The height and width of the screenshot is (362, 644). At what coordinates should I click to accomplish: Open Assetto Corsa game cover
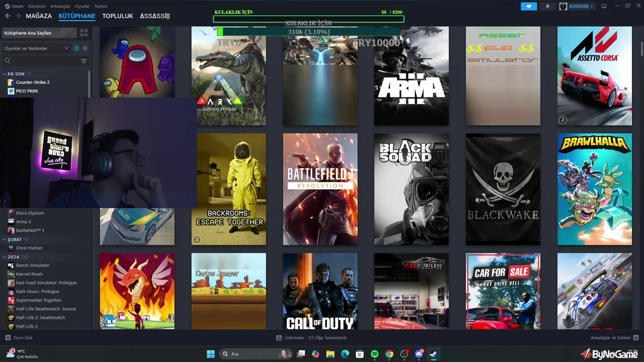(594, 76)
